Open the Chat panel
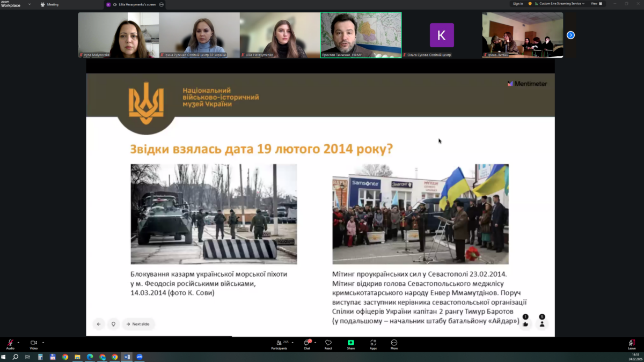 [x=307, y=344]
